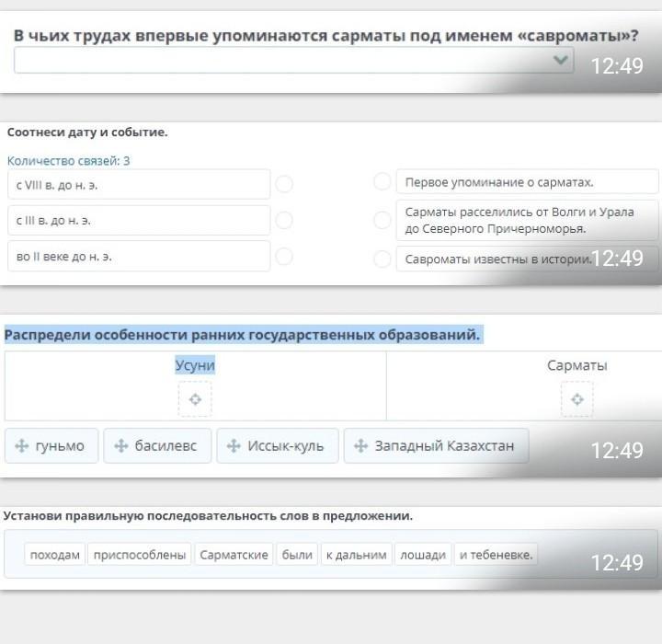Screen dimensions: 662x644
Task: Select the word tile 'Сарматские'
Action: pos(234,555)
